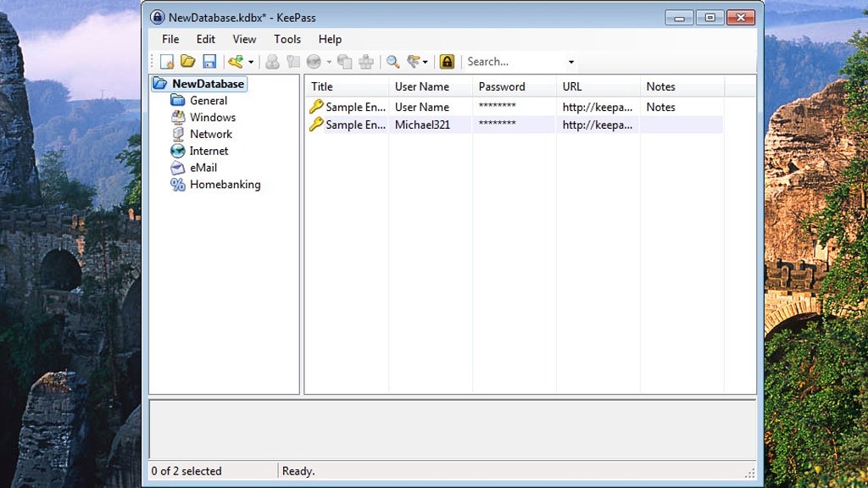Screen dimensions: 868x488
Task: Click the Homebanking percent icon
Action: tap(178, 184)
